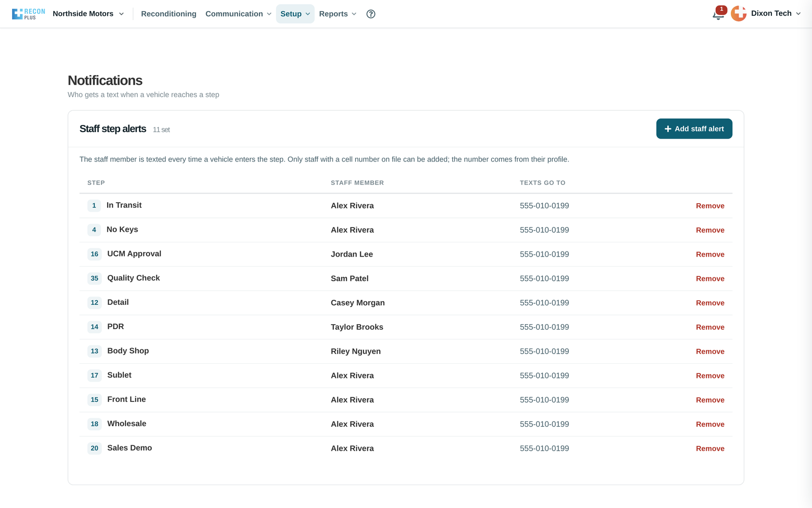Click step number badge 20

pyautogui.click(x=94, y=448)
